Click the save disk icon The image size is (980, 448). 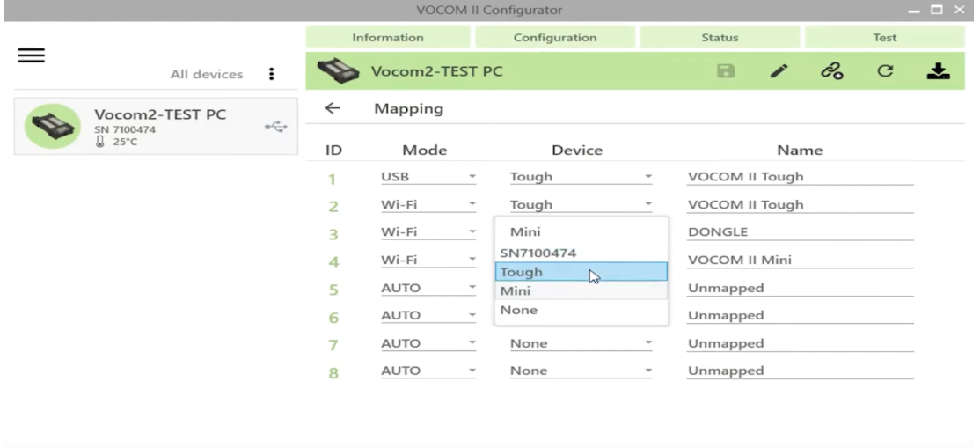click(726, 70)
